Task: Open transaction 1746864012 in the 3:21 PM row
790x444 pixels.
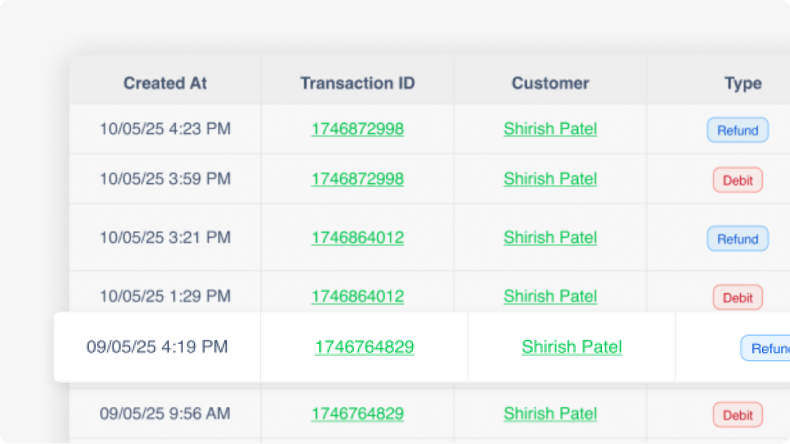Action: (357, 238)
